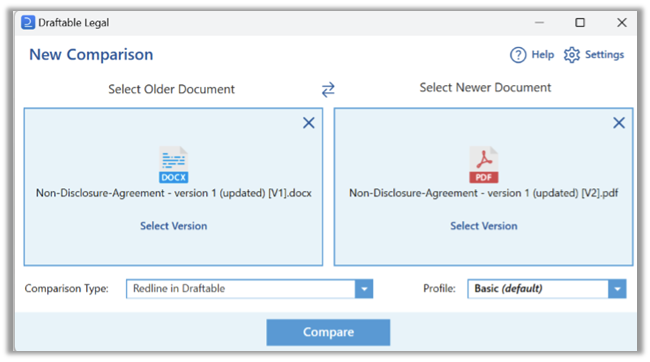Expand the Profile dropdown arrow
650x362 pixels.
click(617, 289)
